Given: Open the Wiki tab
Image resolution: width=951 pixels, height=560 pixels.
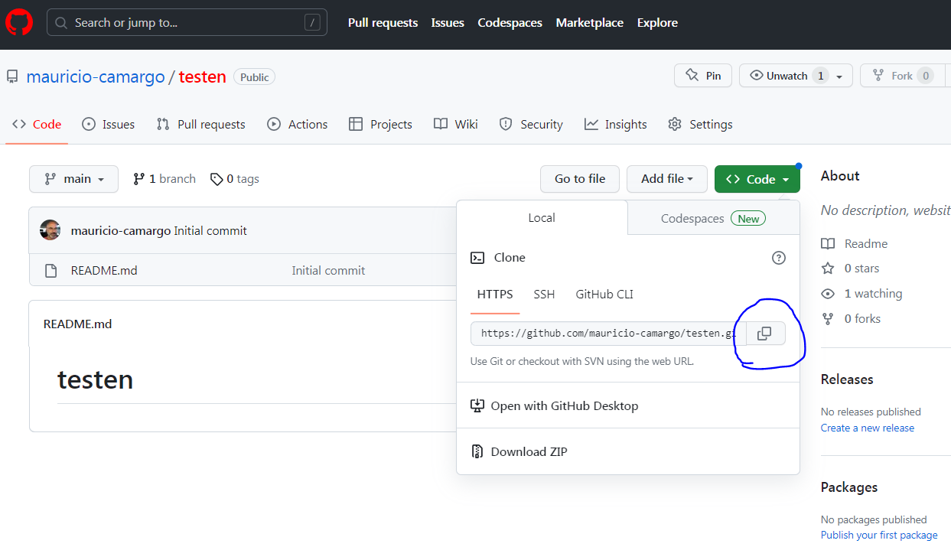Looking at the screenshot, I should [455, 124].
